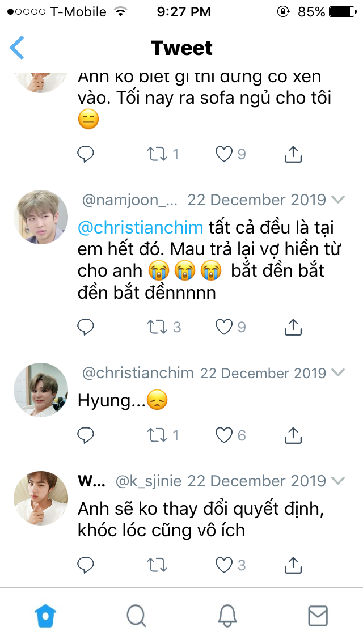Viewport: 363px width, 644px height.
Task: Open the @christianchim mention link
Action: click(x=140, y=227)
